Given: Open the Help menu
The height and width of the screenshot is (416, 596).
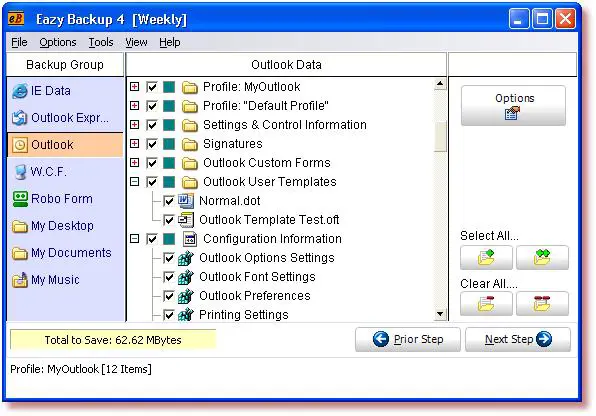Looking at the screenshot, I should pyautogui.click(x=170, y=42).
